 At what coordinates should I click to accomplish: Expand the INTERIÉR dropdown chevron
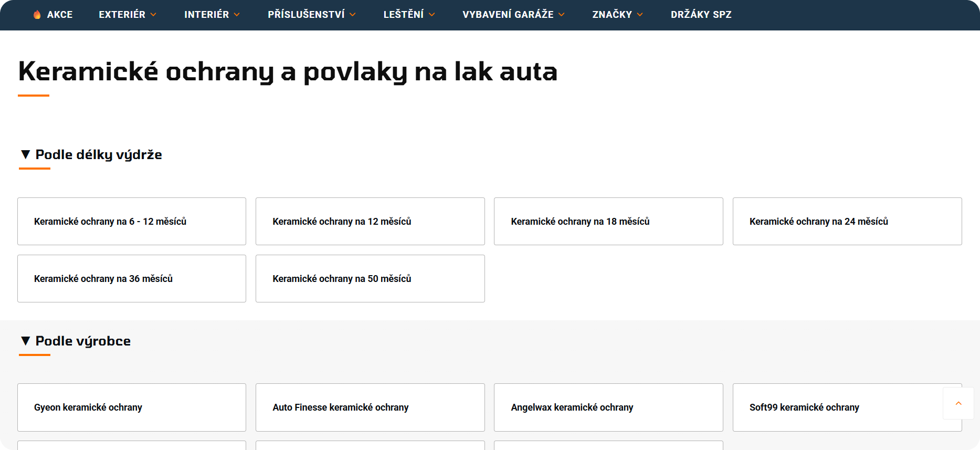[237, 15]
